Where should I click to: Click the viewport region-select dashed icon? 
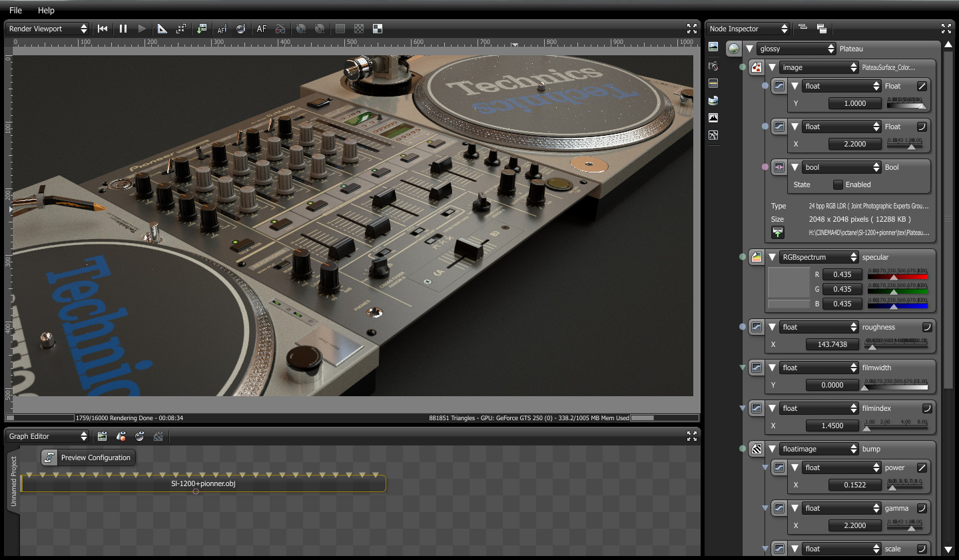(x=180, y=29)
